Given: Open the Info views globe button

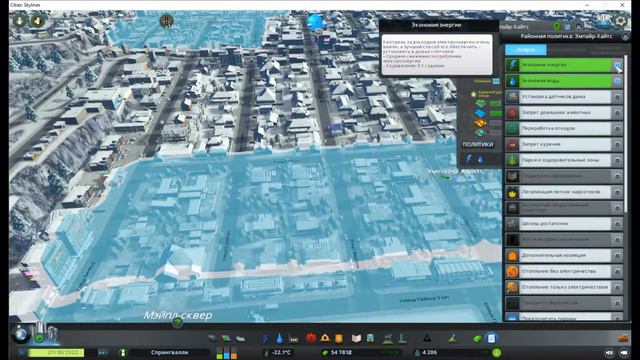Looking at the screenshot, I should tap(21, 335).
